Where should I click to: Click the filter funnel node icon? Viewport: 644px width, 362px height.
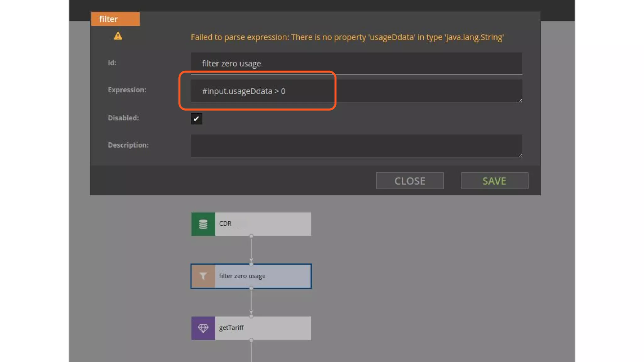(x=203, y=276)
